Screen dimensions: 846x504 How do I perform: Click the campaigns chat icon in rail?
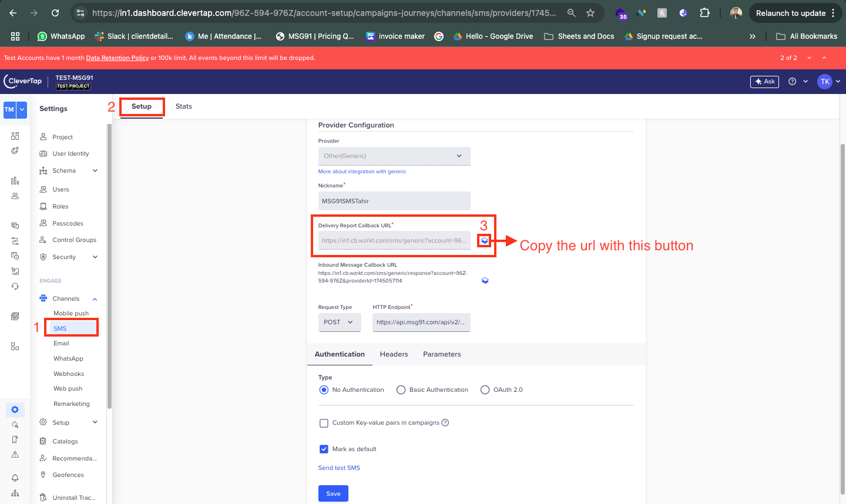[x=15, y=226]
